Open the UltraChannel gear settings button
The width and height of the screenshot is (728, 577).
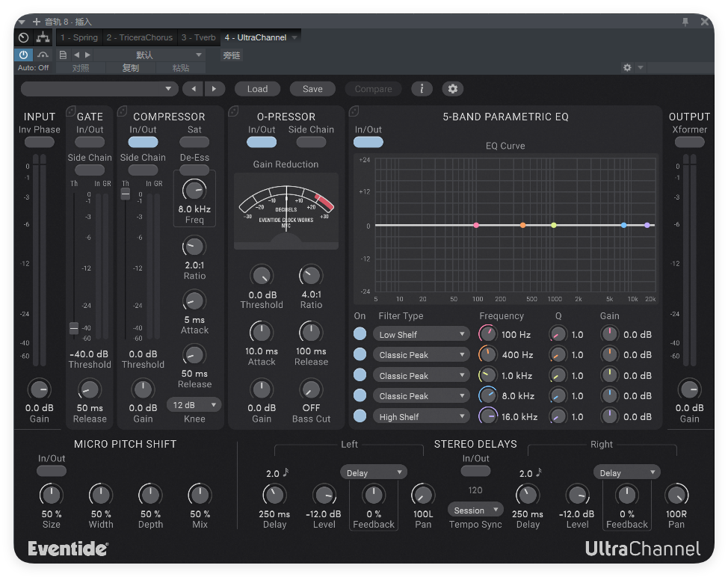(453, 89)
